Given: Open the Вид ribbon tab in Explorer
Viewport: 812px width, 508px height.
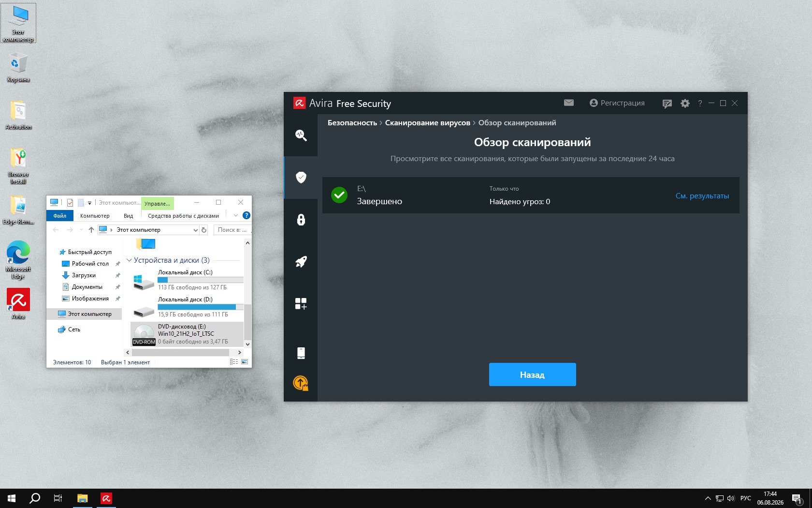Looking at the screenshot, I should 128,216.
